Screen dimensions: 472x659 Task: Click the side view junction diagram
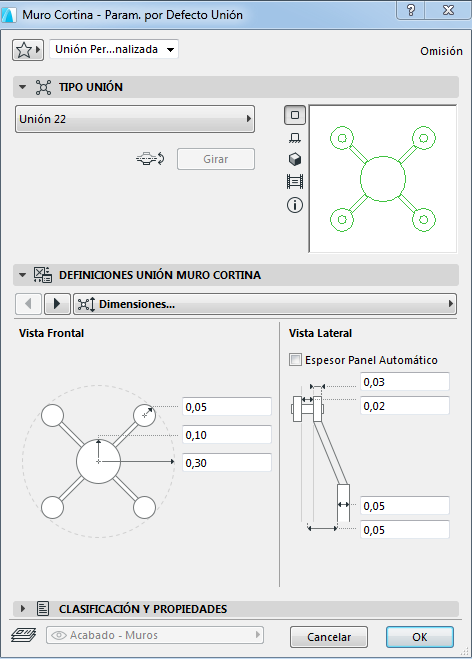tap(323, 457)
